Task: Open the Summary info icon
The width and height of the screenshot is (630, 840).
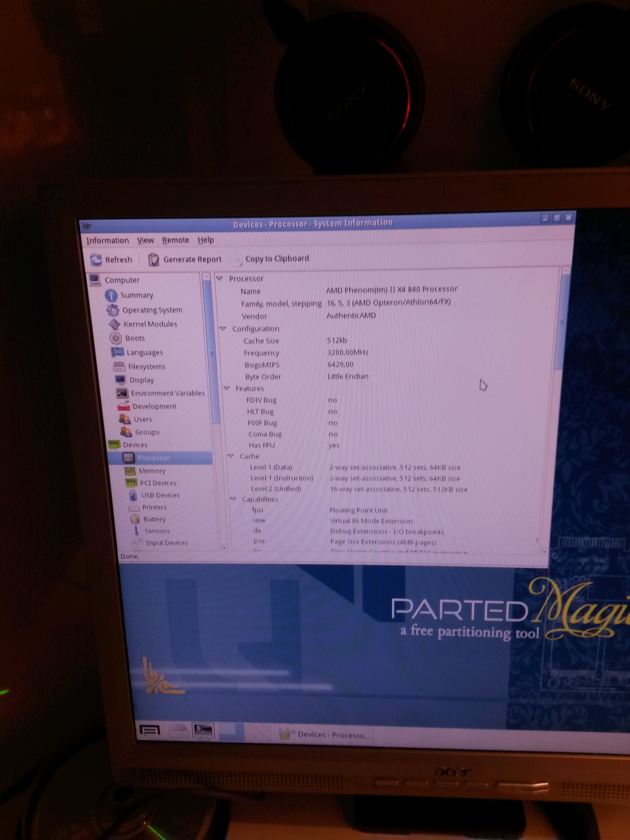Action: (x=111, y=295)
